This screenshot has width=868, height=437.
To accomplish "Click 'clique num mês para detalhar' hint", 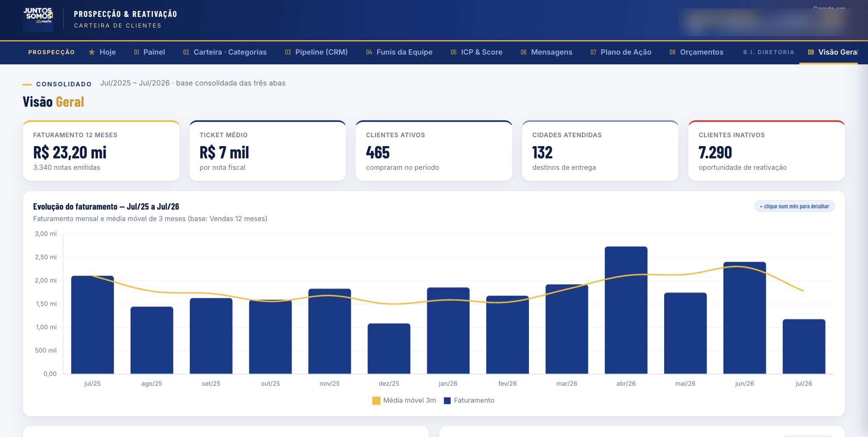I will click(x=795, y=206).
